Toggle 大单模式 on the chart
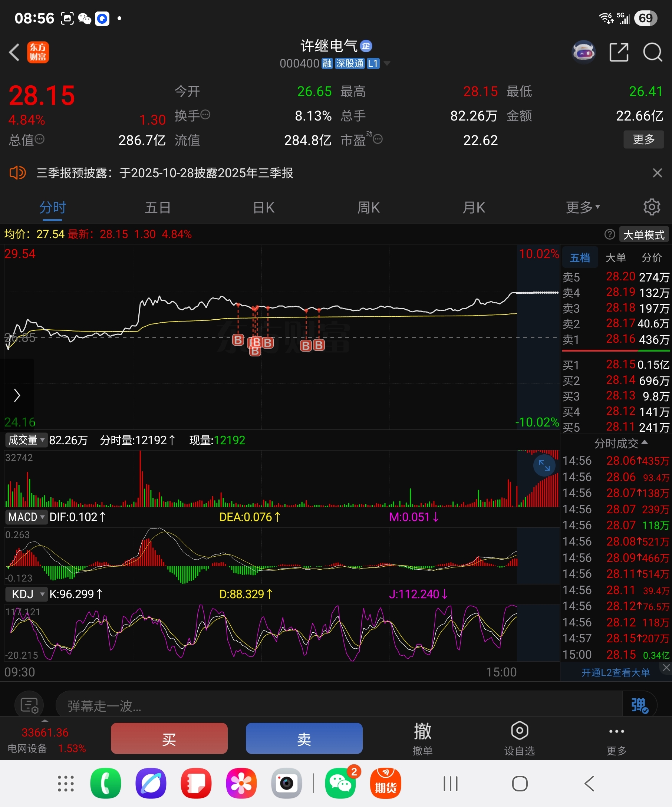Screen dimensions: 672x807 click(x=644, y=234)
